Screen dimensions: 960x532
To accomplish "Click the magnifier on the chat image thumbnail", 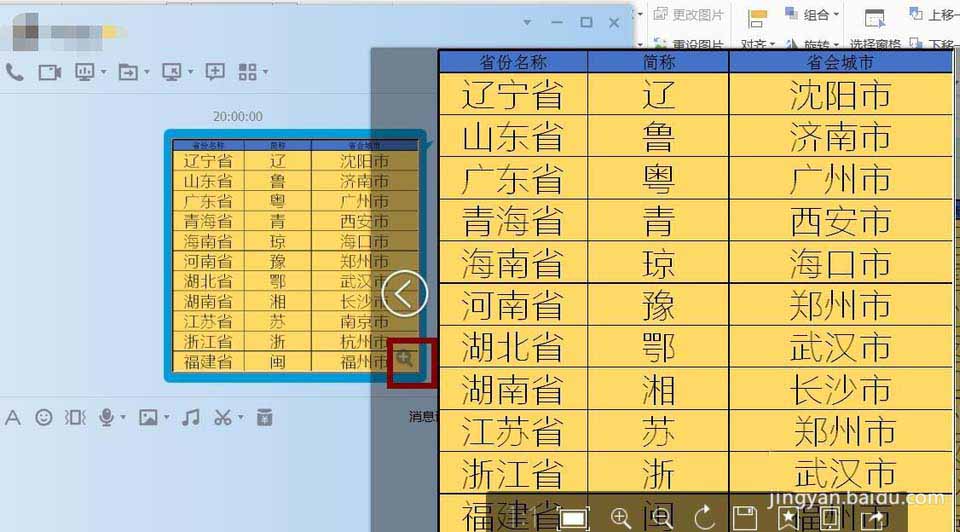I will point(404,358).
